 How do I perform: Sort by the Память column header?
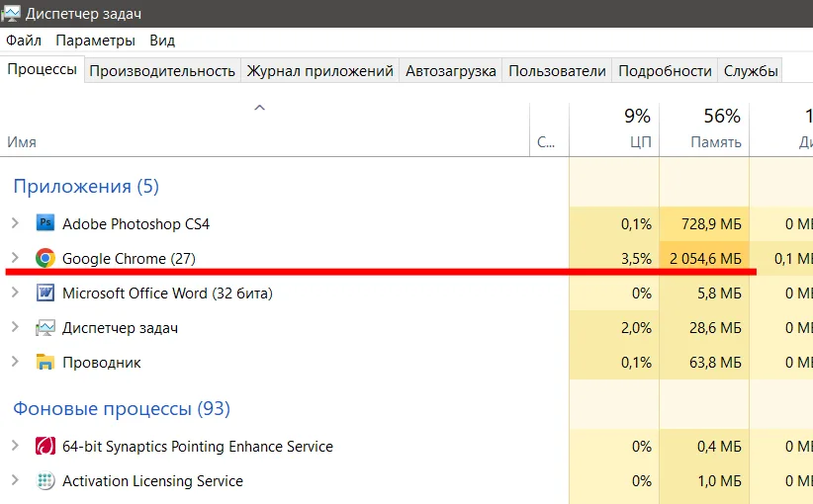point(704,129)
